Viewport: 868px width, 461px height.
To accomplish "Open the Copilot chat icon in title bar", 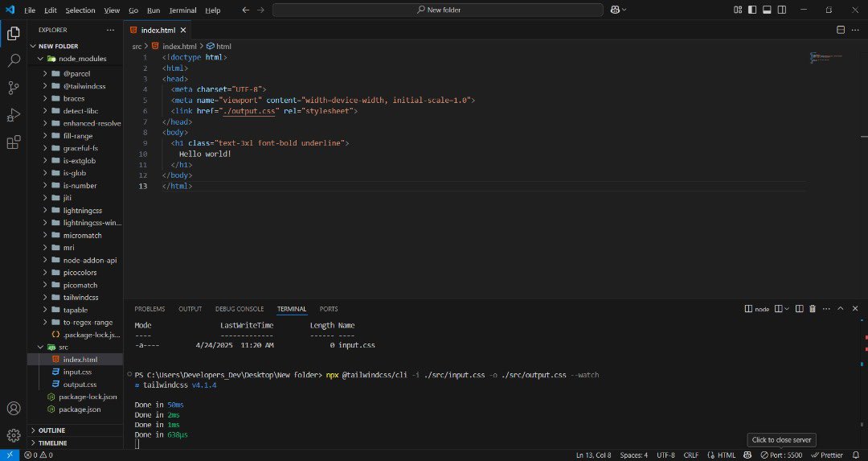I will click(x=615, y=10).
